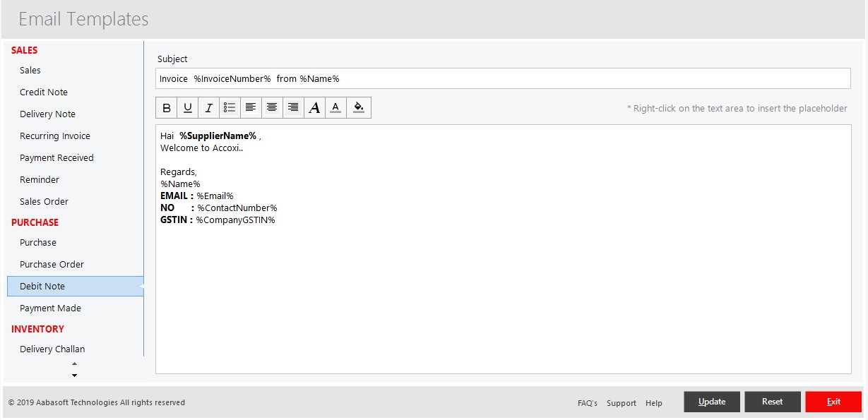Open the font color picker
868x420 pixels.
coord(335,107)
